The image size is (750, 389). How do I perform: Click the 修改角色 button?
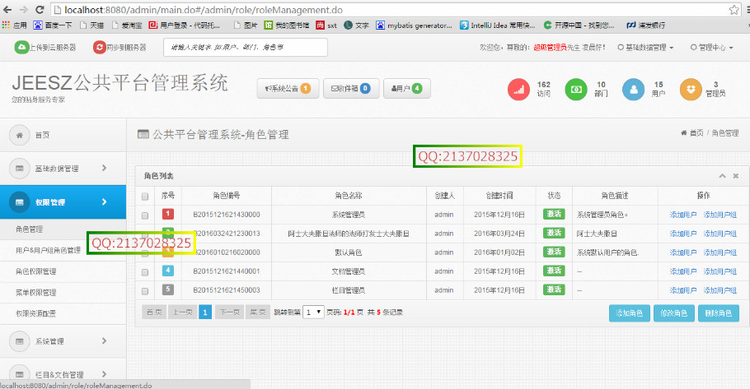(x=674, y=313)
